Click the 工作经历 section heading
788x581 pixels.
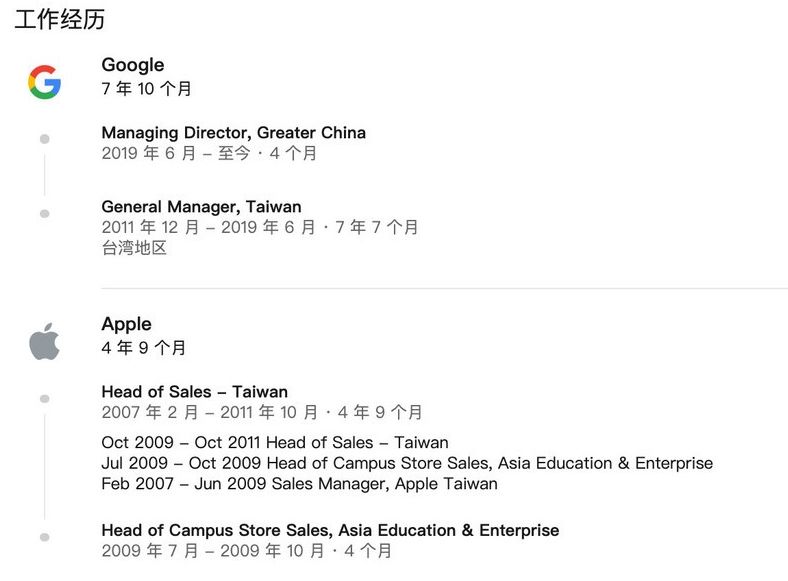pyautogui.click(x=60, y=19)
